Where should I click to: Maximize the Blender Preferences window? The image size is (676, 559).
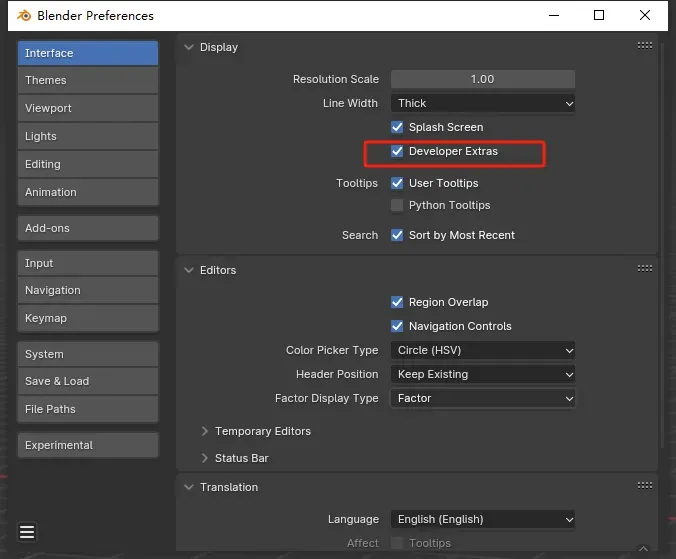599,16
